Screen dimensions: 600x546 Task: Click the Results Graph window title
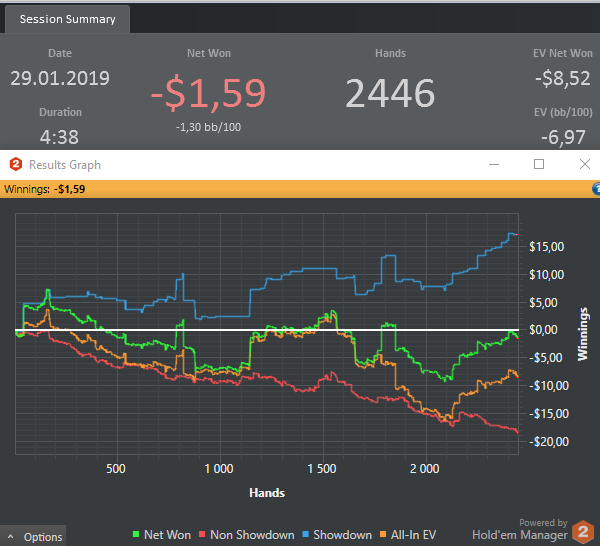[x=65, y=165]
